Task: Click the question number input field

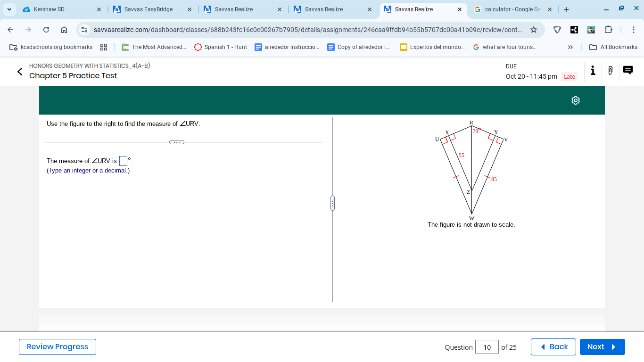Action: click(487, 347)
